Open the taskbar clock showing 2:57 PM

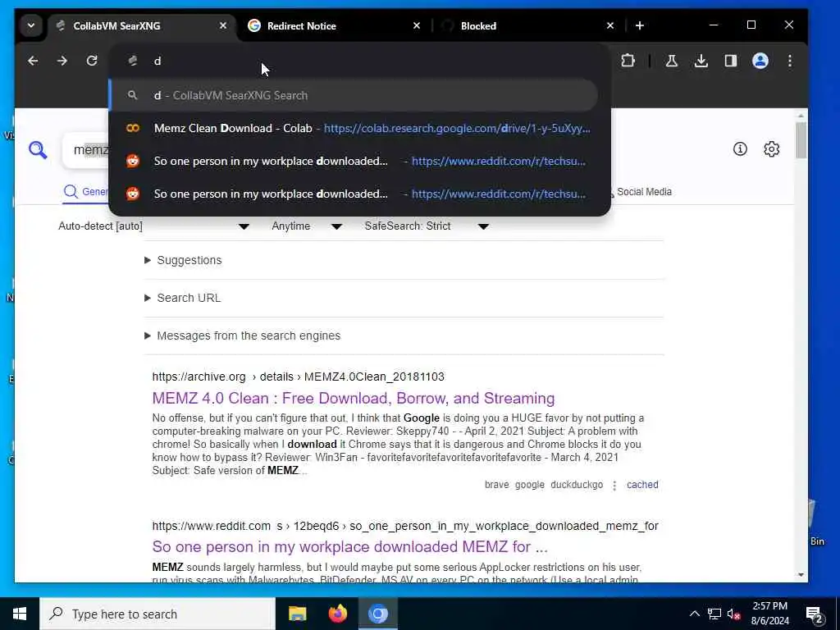[x=769, y=614]
